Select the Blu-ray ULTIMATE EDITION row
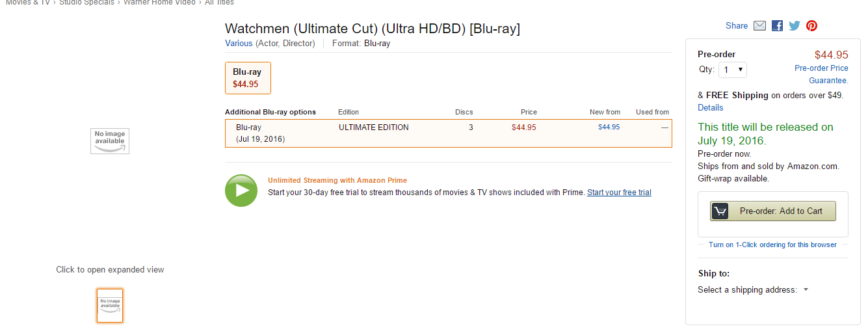The height and width of the screenshot is (333, 868). (449, 133)
